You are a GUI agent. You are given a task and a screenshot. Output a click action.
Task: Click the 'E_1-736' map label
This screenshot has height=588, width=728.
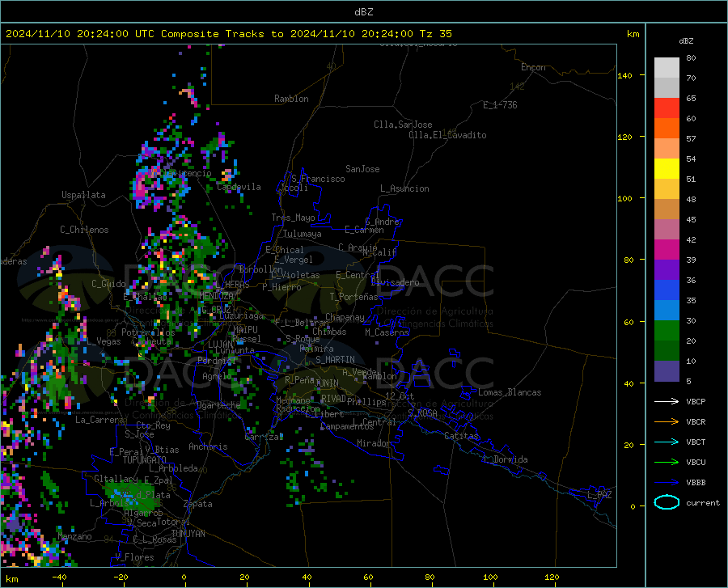500,105
